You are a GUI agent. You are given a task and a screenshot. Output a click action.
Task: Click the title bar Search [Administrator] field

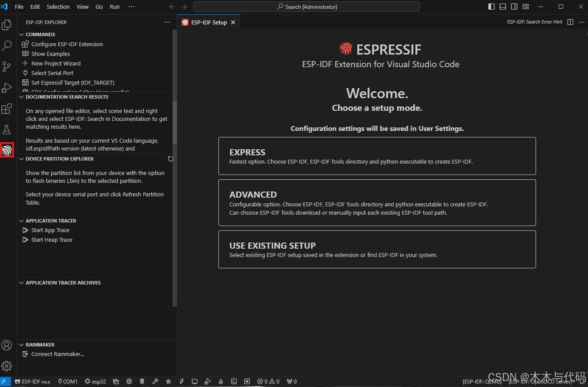pyautogui.click(x=306, y=7)
